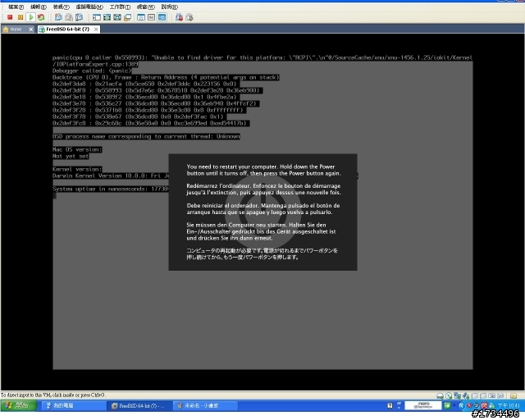Click the record movie toolbar icon
Screen dimensions: 525x420
pyautogui.click(x=179, y=17)
